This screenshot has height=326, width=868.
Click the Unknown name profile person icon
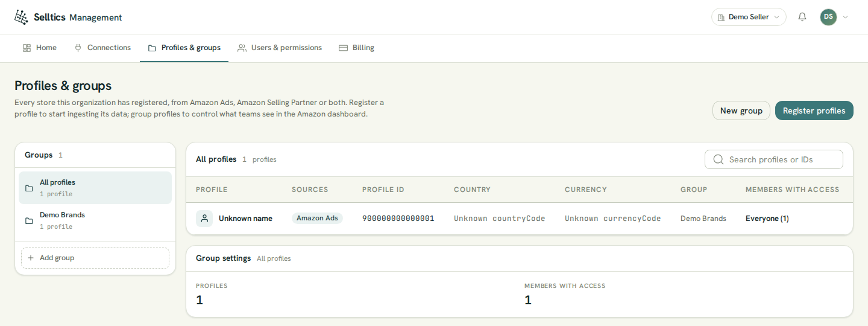click(x=204, y=219)
